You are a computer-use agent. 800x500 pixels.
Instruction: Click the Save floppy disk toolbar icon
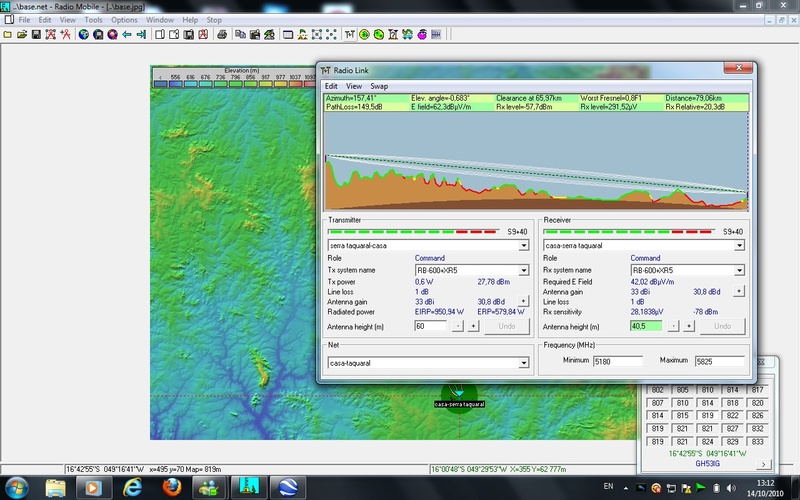click(36, 34)
